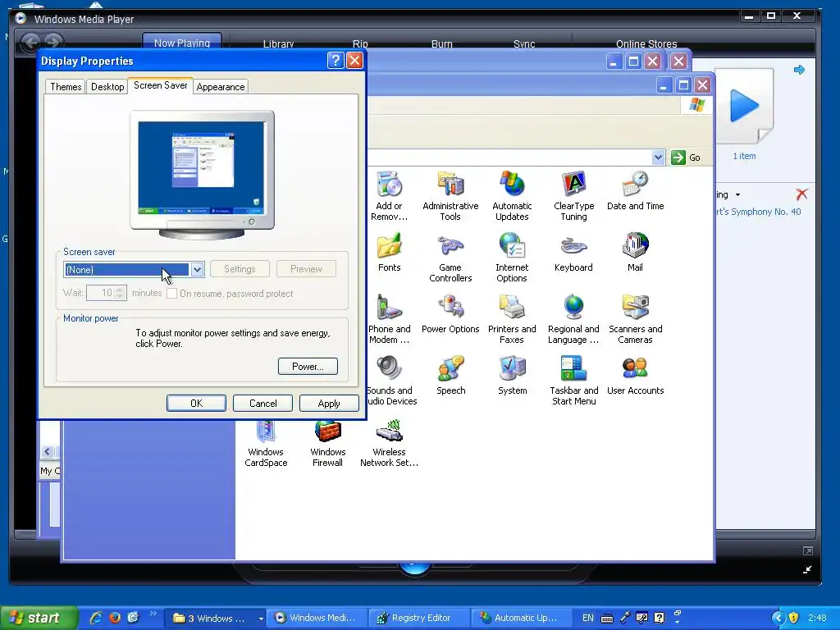Click the Power... button
Viewport: 840px width, 630px height.
click(x=308, y=367)
